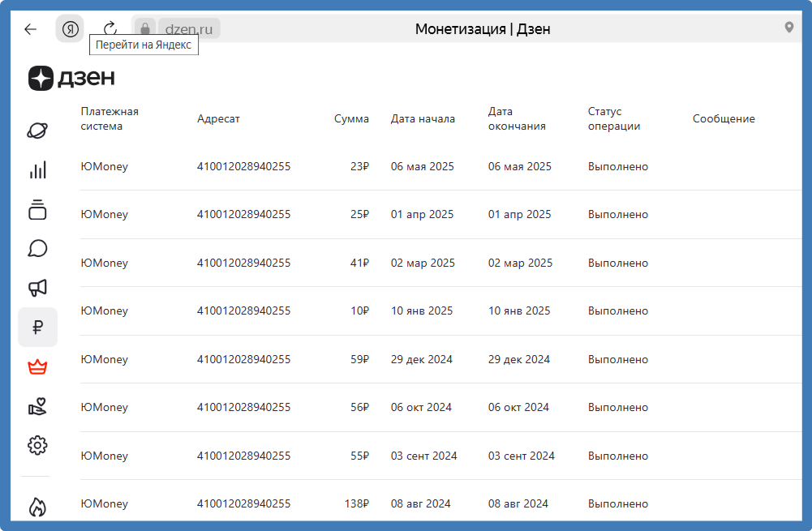The image size is (812, 531).
Task: Click the Сумма column header
Action: pyautogui.click(x=351, y=118)
